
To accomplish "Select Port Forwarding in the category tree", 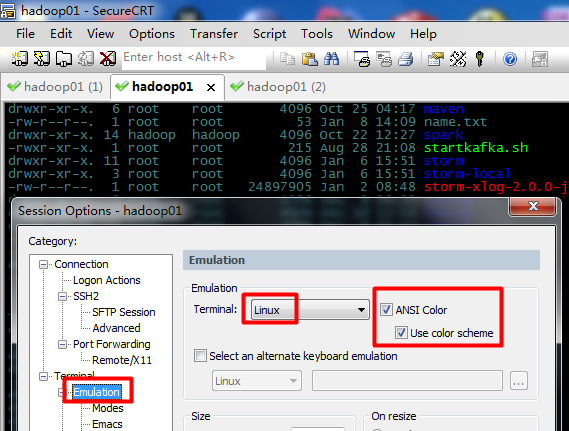I will click(111, 344).
